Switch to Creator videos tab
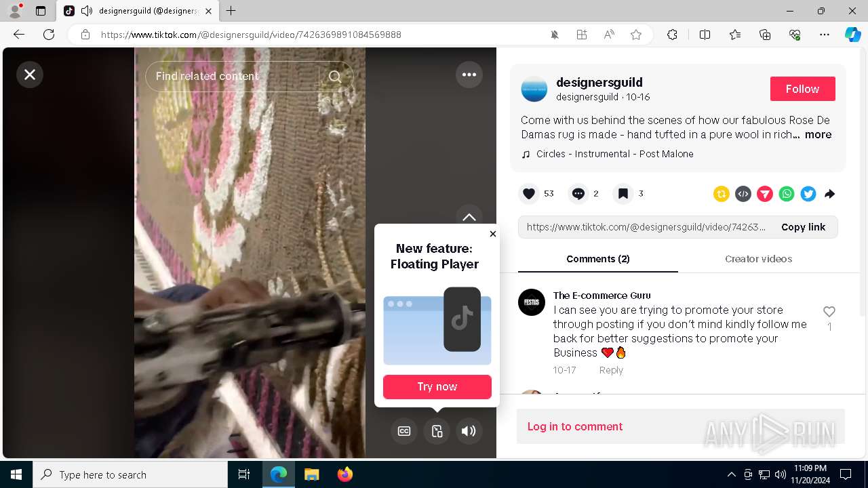Viewport: 868px width, 488px height. click(x=758, y=259)
